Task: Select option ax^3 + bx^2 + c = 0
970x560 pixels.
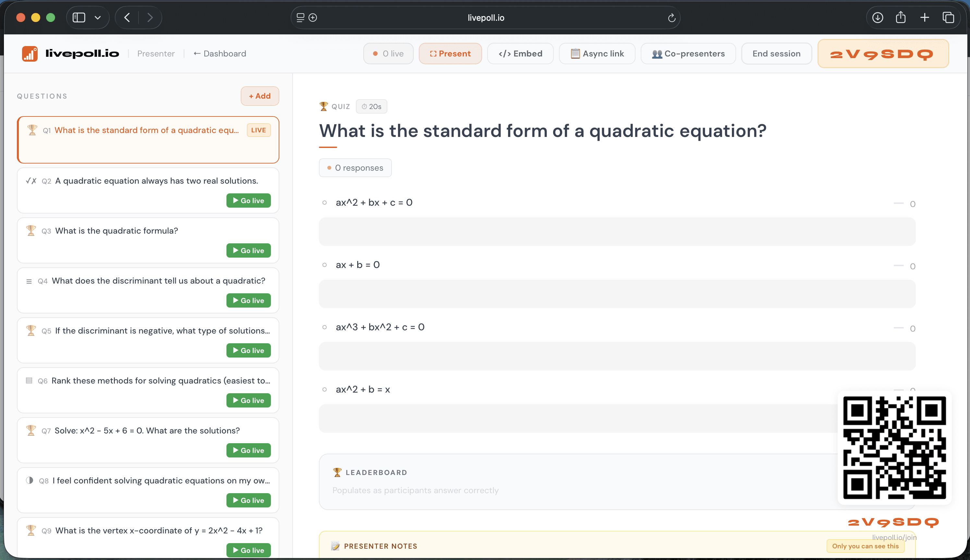Action: pos(380,327)
